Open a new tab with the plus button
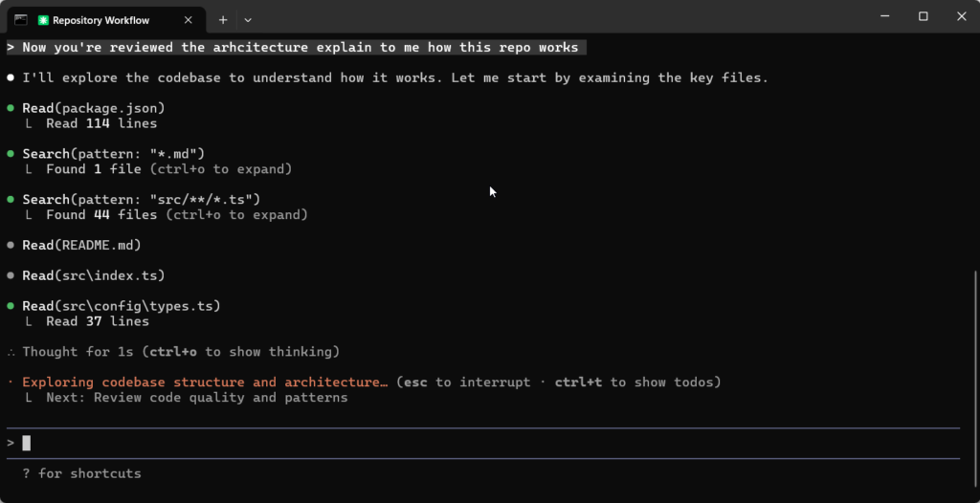This screenshot has height=503, width=980. coord(223,19)
